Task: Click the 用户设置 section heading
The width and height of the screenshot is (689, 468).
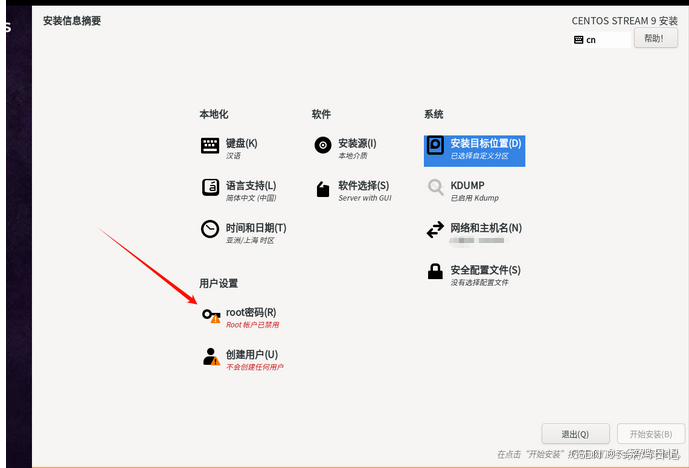Action: tap(218, 283)
